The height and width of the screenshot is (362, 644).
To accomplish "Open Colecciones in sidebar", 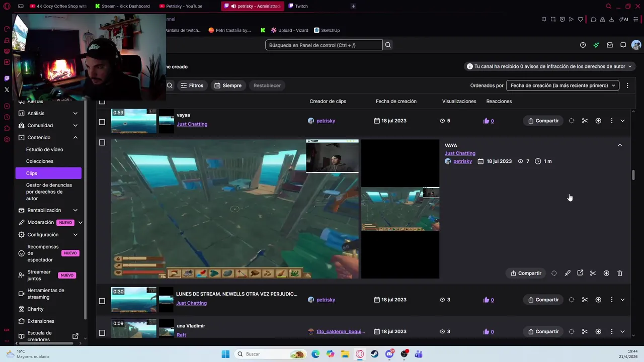I will [40, 161].
